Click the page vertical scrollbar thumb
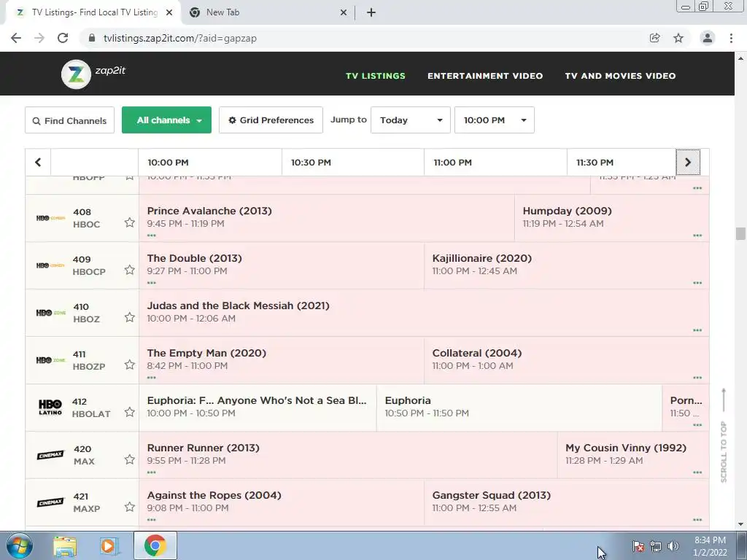Image resolution: width=747 pixels, height=560 pixels. [740, 234]
